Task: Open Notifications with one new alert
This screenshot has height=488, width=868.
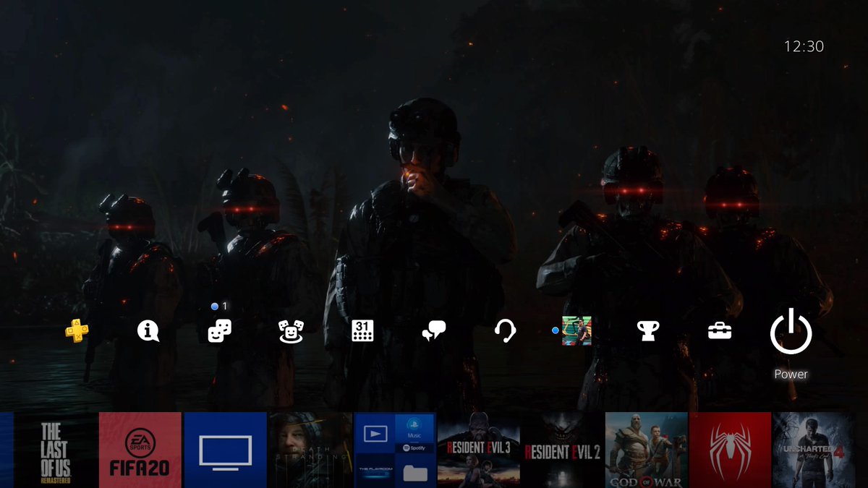Action: (219, 331)
